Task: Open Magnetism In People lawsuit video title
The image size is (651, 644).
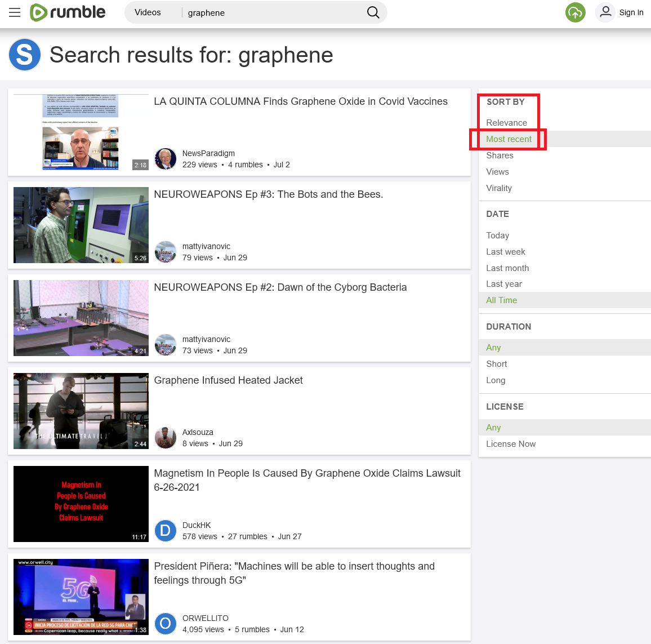Action: tap(307, 480)
